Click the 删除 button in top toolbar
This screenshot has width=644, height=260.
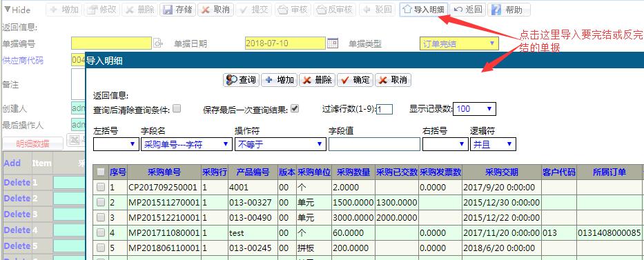click(x=139, y=10)
